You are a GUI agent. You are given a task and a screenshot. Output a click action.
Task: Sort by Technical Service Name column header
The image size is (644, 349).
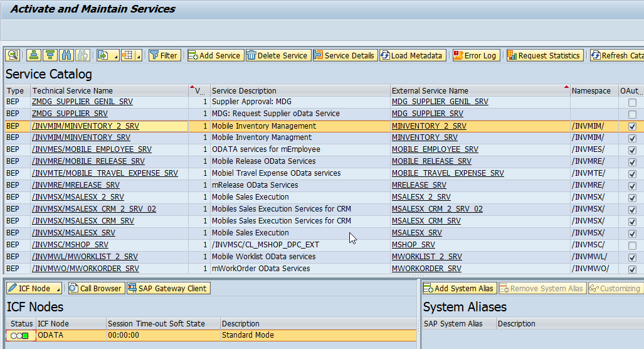73,91
